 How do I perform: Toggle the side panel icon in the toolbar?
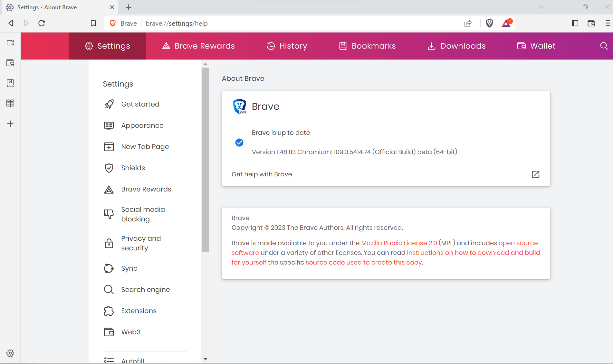[575, 23]
